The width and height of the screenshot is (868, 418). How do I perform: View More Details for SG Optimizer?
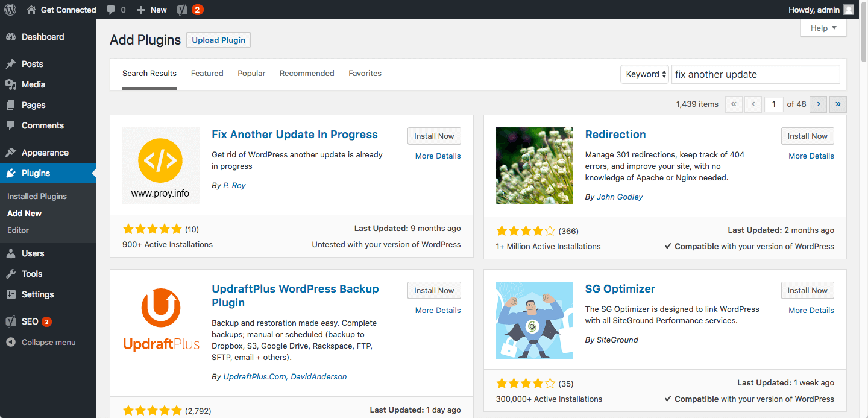click(811, 310)
